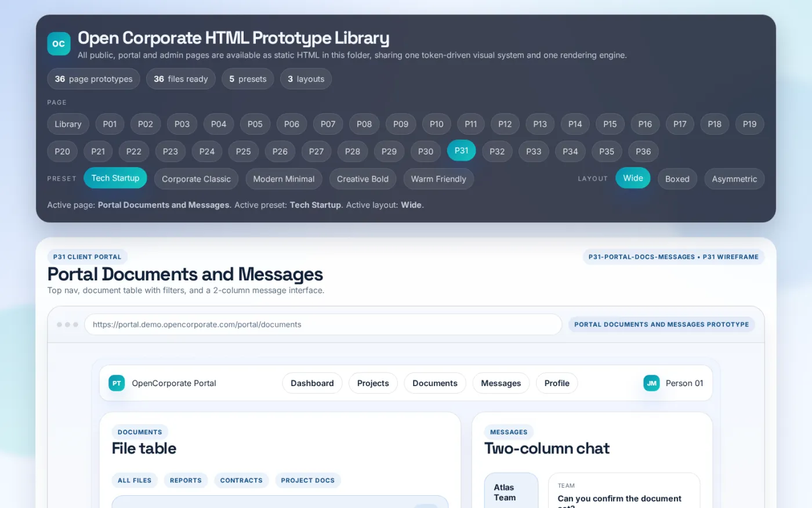The image size is (812, 508).
Task: Apply the Creative Bold preset
Action: 363,179
